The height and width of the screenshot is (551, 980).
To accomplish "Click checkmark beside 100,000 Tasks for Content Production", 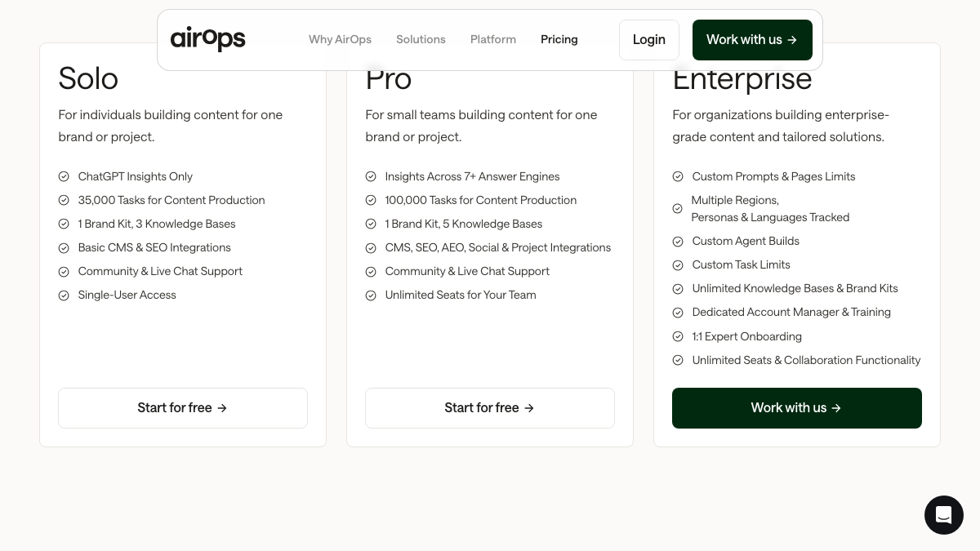I will tap(371, 200).
